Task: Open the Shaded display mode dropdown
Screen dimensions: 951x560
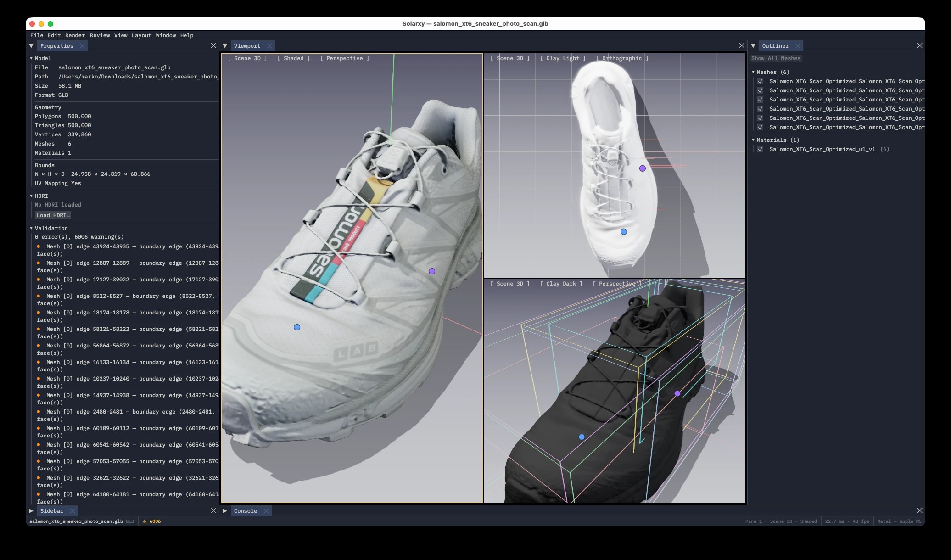Action: (294, 58)
